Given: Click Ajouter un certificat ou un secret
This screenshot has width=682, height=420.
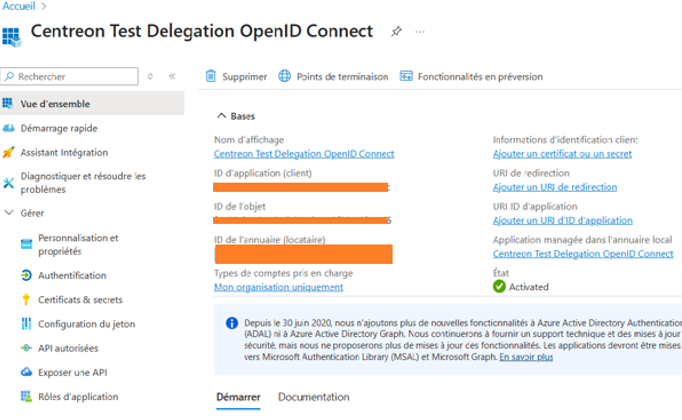Looking at the screenshot, I should pos(562,153).
